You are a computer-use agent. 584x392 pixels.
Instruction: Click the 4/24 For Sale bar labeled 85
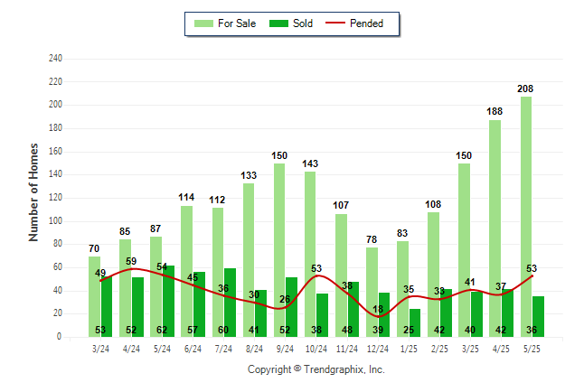click(126, 288)
